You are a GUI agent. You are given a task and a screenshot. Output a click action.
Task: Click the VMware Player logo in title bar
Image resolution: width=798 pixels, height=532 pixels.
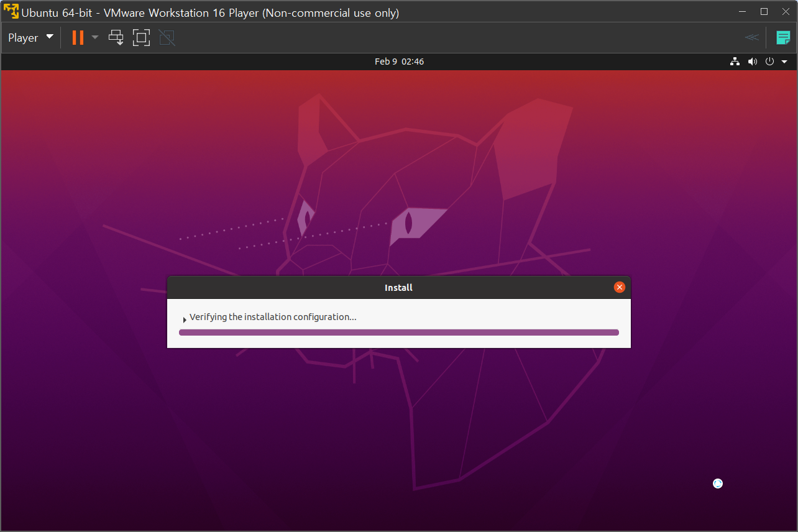[x=11, y=12]
